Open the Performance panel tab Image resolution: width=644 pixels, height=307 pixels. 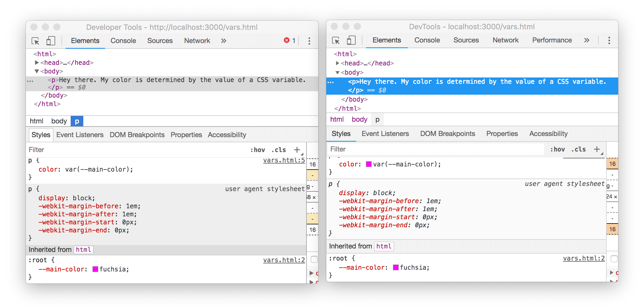click(552, 40)
